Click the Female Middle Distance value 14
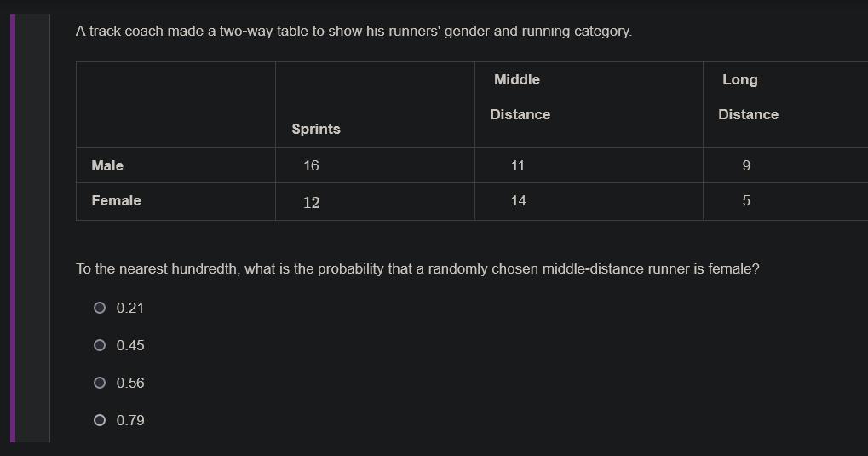The image size is (868, 456). 518,200
